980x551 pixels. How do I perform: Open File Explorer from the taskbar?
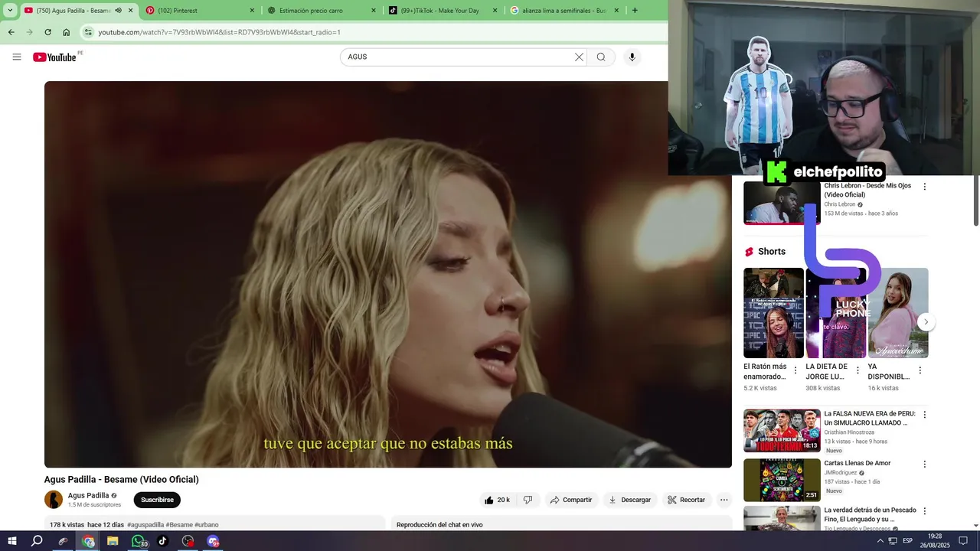pos(113,541)
